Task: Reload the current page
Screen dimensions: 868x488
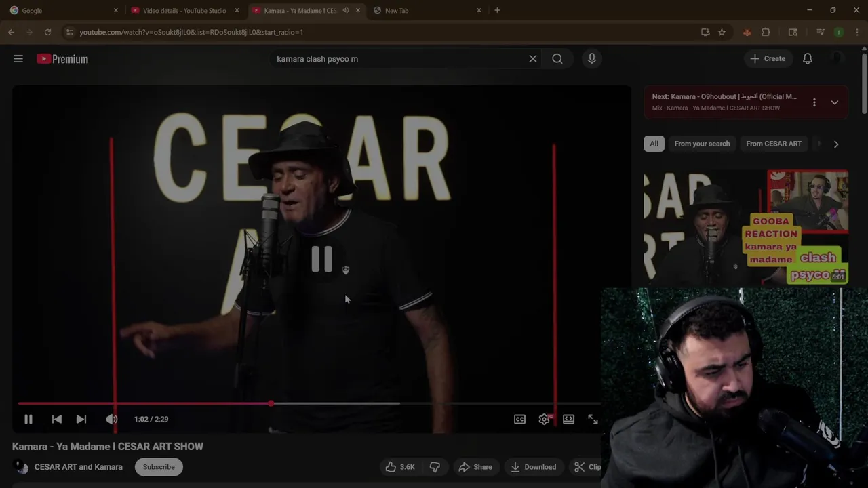Action: coord(47,32)
